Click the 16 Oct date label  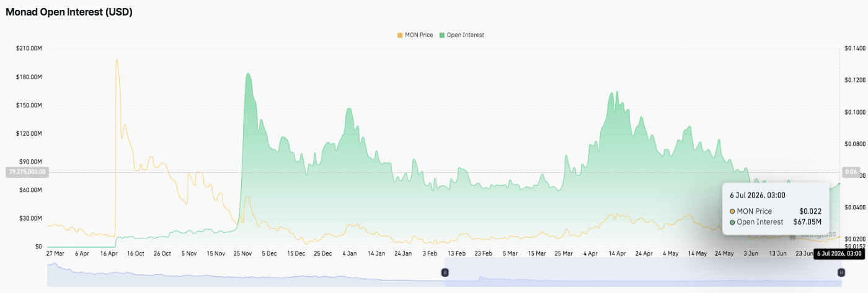click(x=136, y=253)
